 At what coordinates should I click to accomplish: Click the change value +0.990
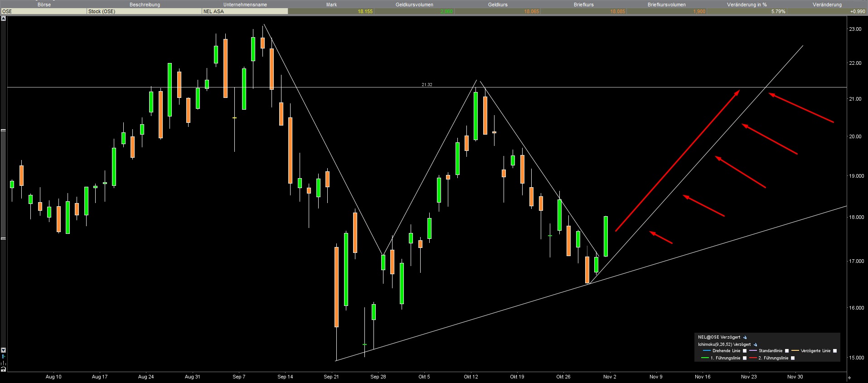(858, 11)
